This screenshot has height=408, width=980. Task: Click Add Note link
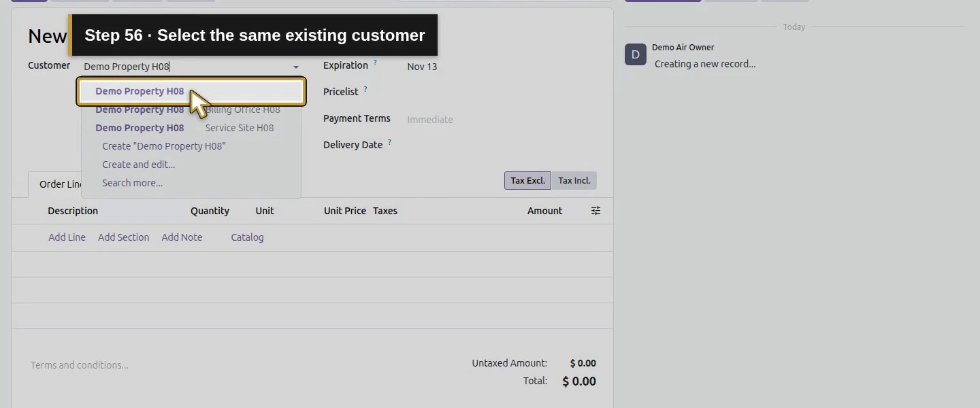pyautogui.click(x=182, y=237)
